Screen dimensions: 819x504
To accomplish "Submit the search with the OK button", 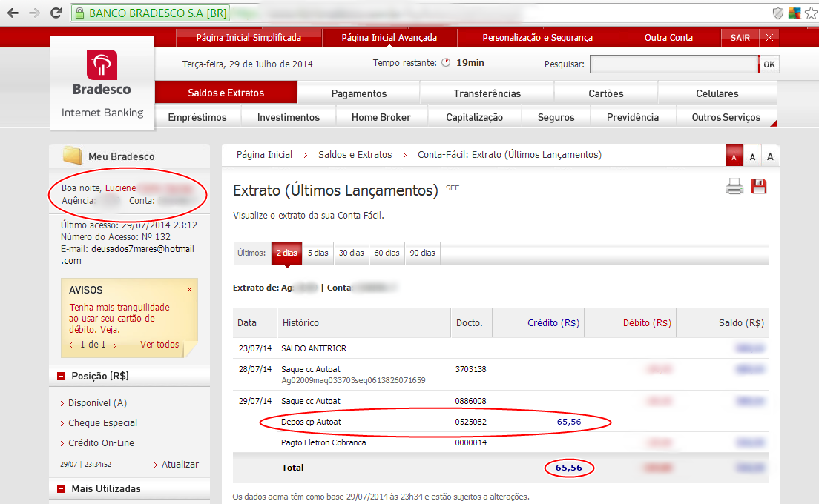I will point(769,64).
